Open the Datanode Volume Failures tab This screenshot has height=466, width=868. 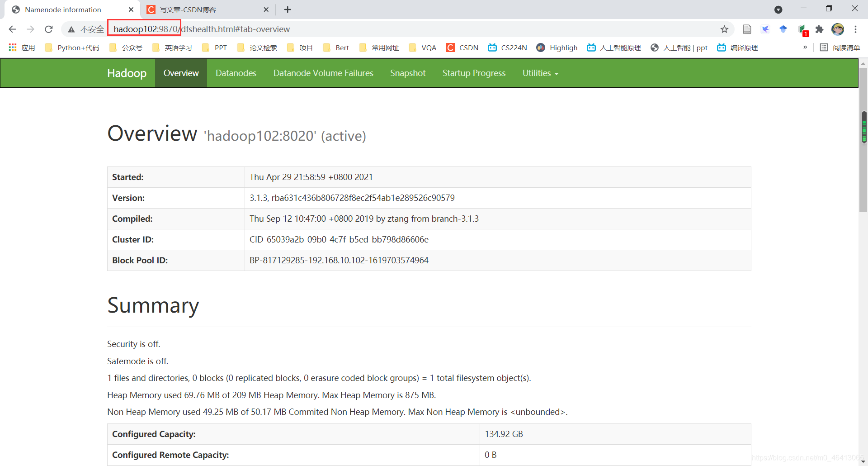(x=323, y=73)
